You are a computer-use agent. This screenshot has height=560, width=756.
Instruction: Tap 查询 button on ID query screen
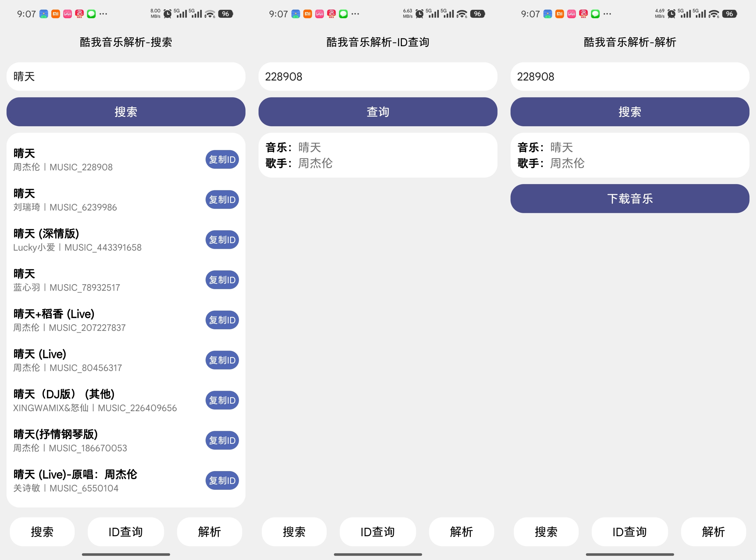pos(378,112)
